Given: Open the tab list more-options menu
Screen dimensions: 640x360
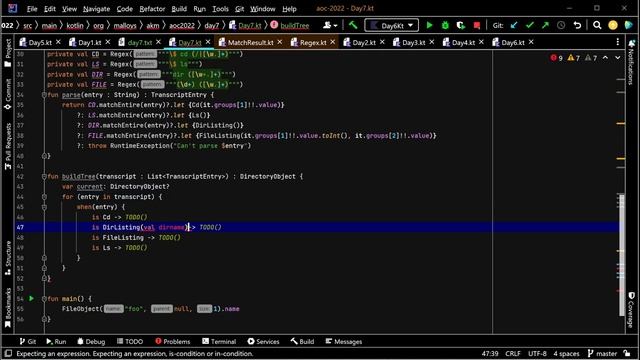Looking at the screenshot, I should click(618, 42).
